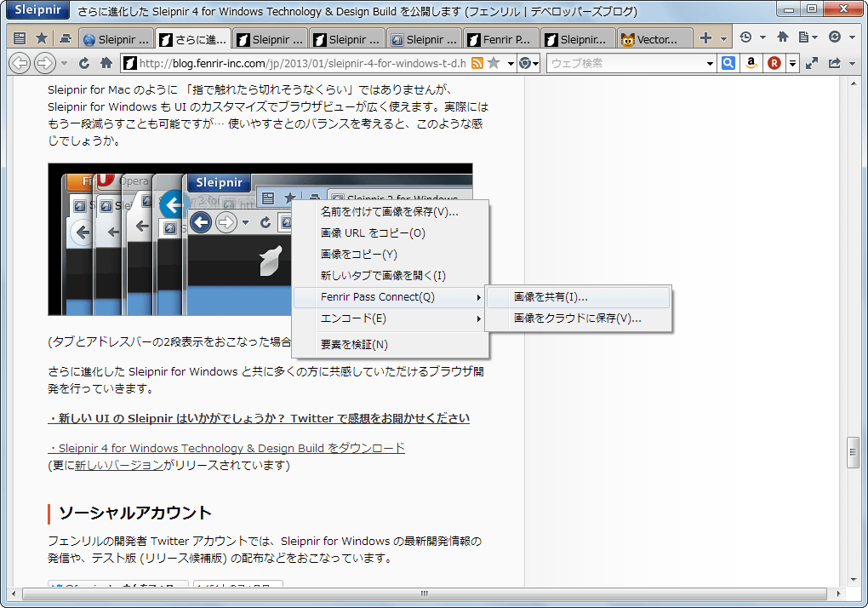Click home icon next to reload
Viewport: 868px width, 608px height.
coord(107,63)
